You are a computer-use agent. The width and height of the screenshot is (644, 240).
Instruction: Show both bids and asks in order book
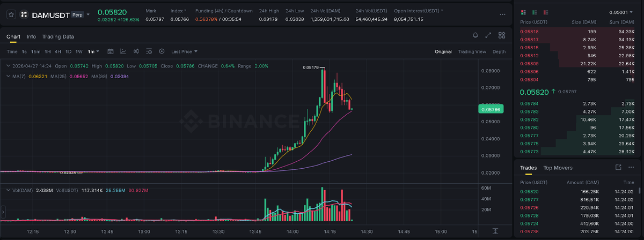point(523,12)
